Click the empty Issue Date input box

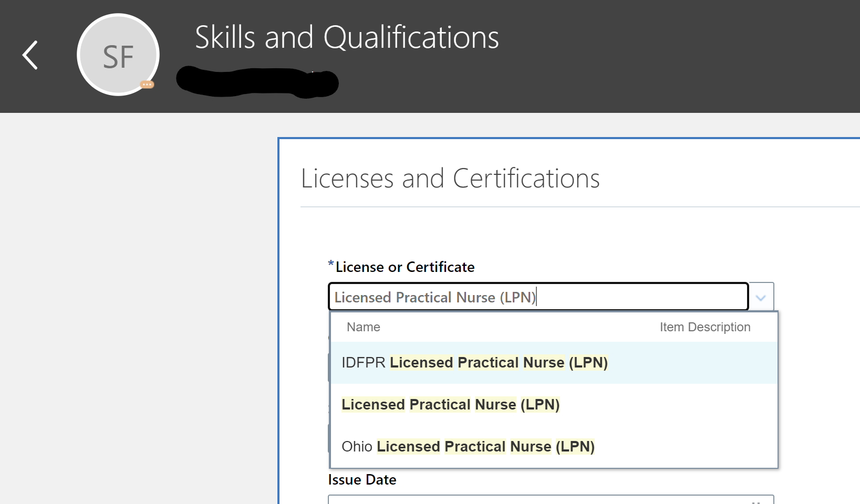click(x=525, y=500)
